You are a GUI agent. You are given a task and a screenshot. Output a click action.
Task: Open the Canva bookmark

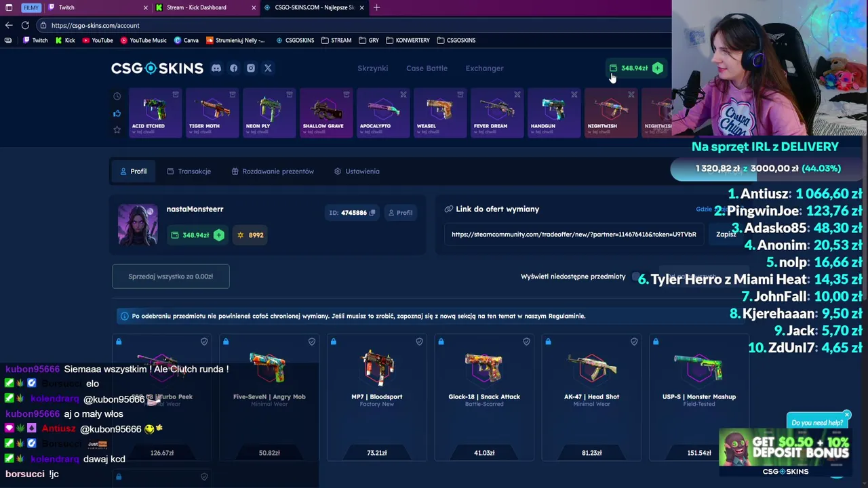[x=186, y=40]
